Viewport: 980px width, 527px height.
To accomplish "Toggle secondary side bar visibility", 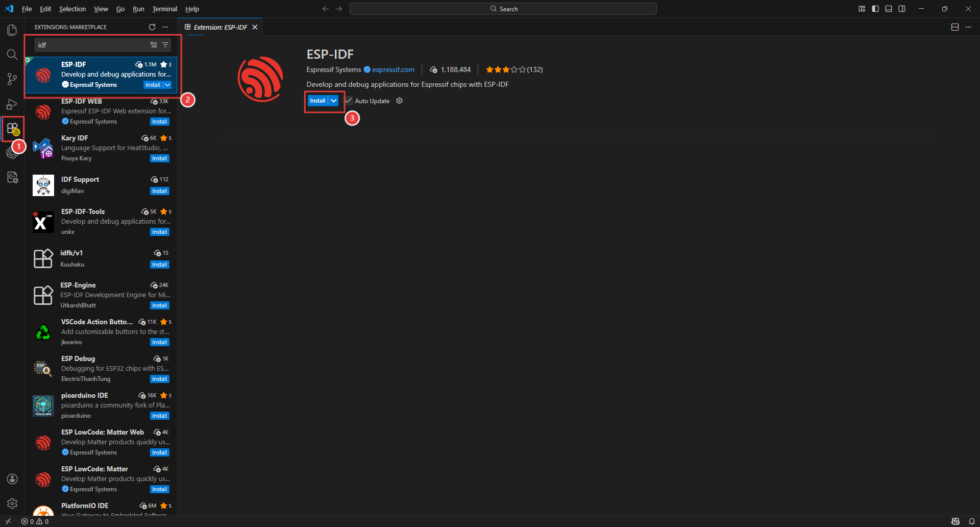I will click(x=902, y=9).
